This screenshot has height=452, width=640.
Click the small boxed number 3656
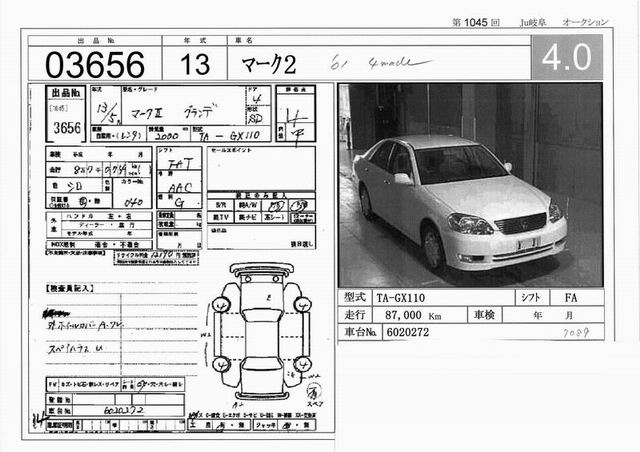(x=67, y=128)
